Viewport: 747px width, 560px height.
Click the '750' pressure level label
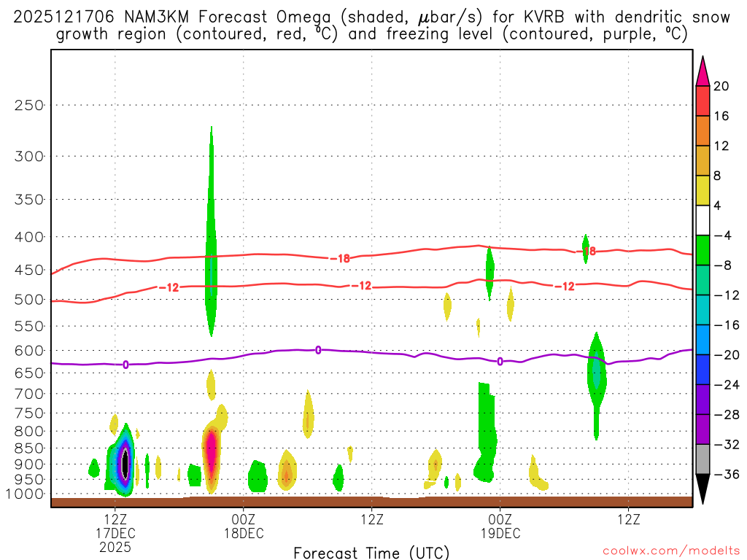pos(29,413)
